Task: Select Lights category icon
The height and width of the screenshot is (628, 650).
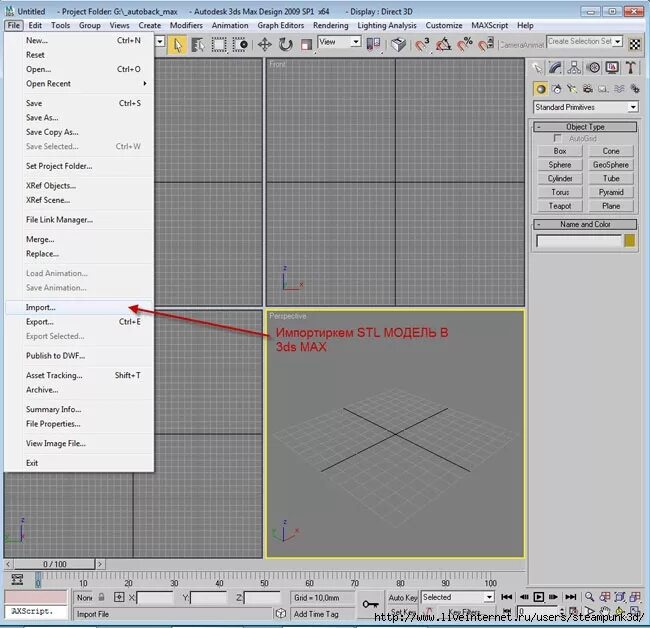Action: pos(572,89)
